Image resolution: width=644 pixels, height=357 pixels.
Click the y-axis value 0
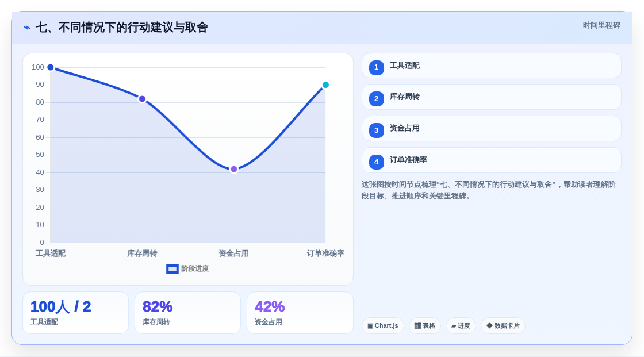click(x=42, y=243)
